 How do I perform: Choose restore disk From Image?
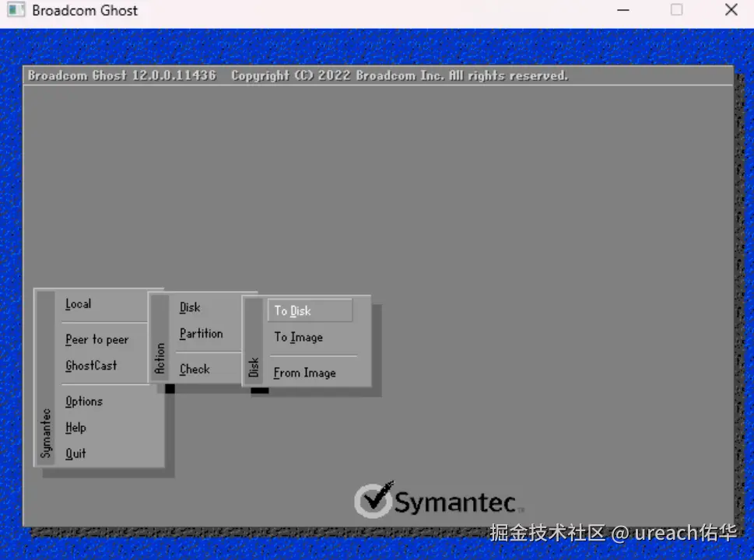304,373
